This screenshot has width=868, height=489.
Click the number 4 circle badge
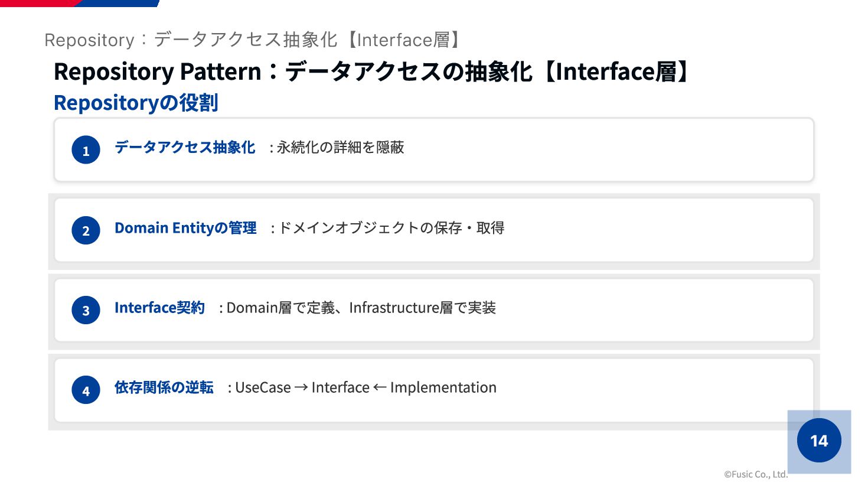point(86,390)
